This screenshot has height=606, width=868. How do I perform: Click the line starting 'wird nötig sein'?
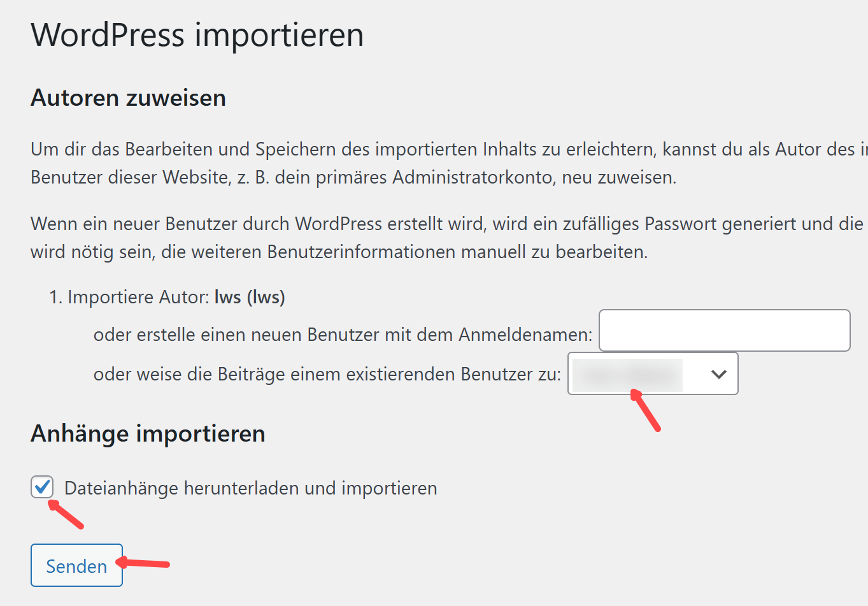pyautogui.click(x=339, y=252)
